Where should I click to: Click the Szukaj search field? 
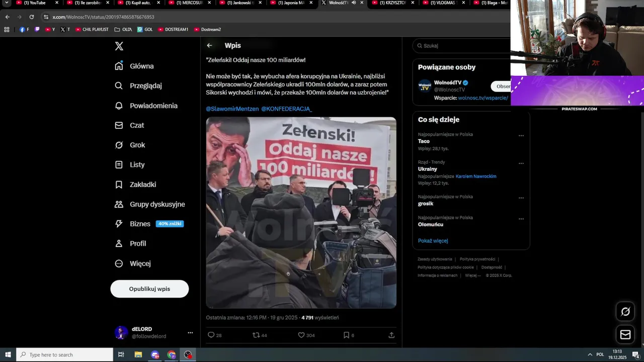[463, 45]
